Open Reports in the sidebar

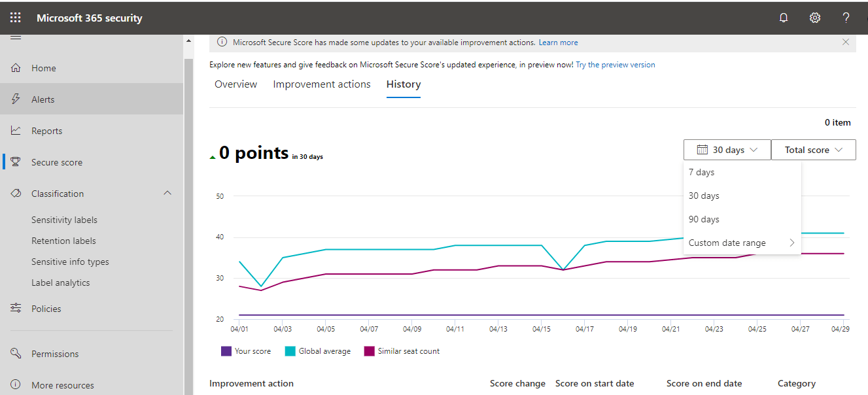tap(92, 131)
